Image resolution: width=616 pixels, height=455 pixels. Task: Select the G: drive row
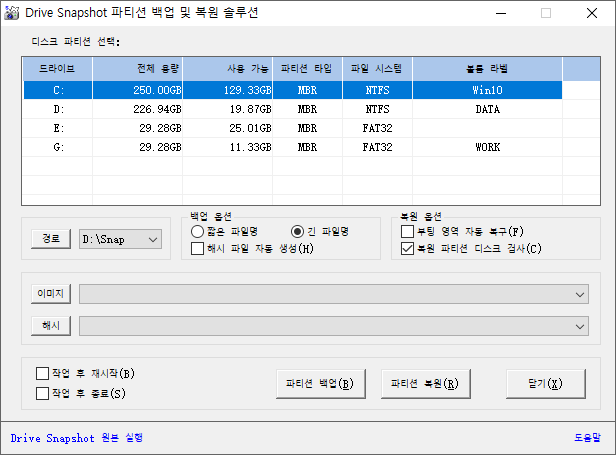(293, 147)
